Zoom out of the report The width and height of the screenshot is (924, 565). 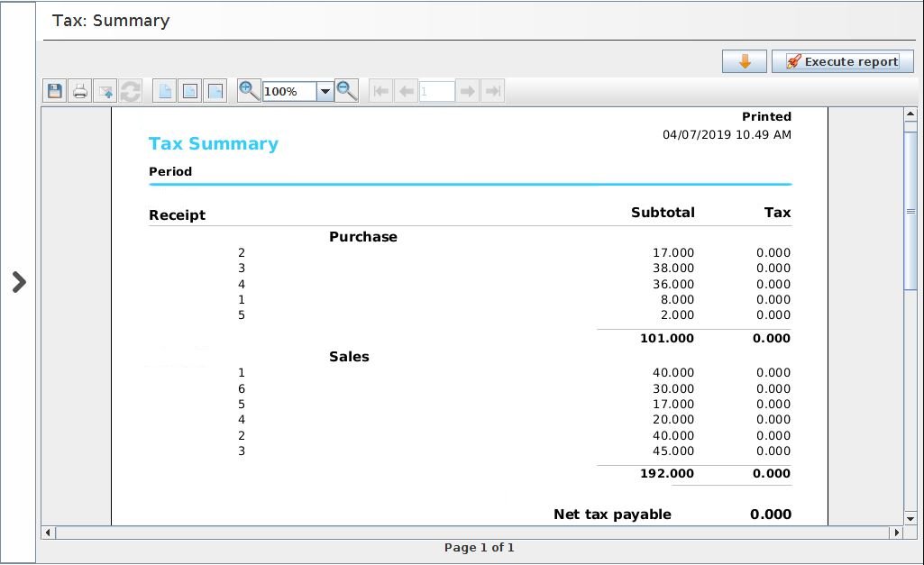[346, 90]
